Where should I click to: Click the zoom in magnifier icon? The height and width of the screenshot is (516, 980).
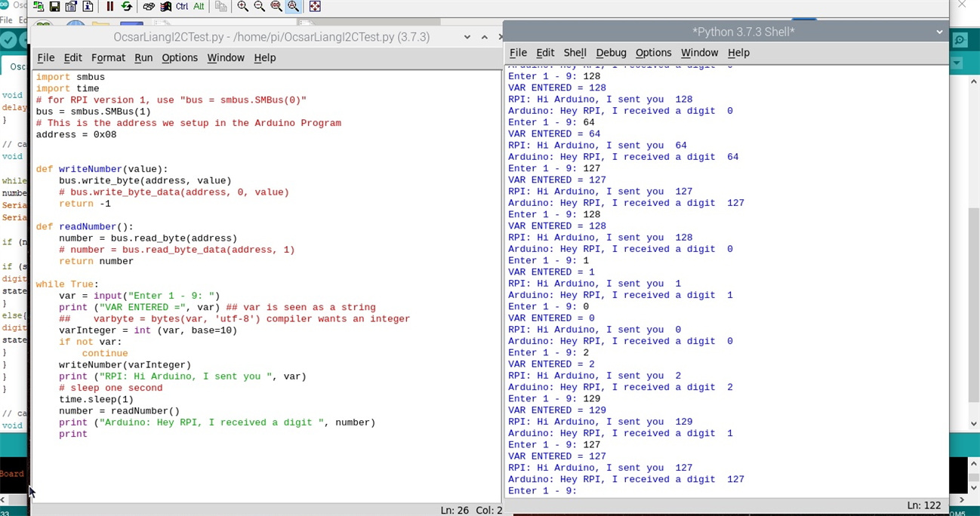click(x=242, y=7)
